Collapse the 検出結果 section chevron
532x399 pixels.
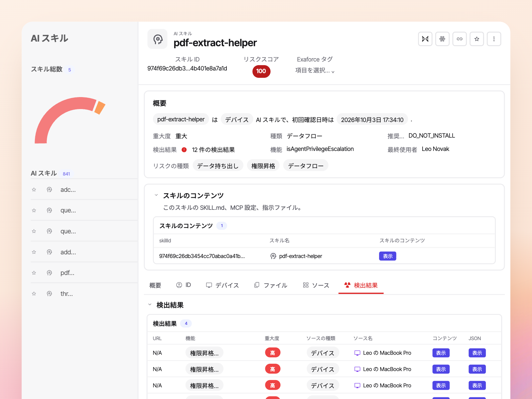(x=150, y=305)
